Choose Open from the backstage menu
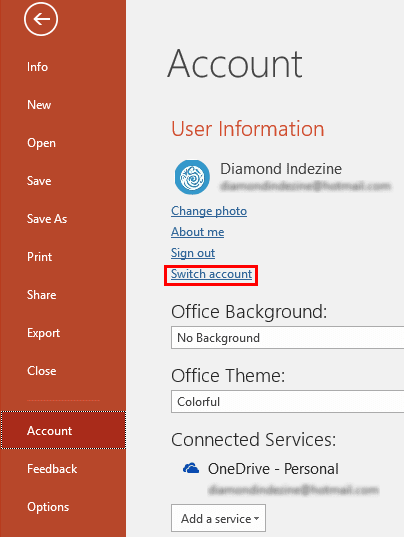The width and height of the screenshot is (404, 537). tap(41, 143)
